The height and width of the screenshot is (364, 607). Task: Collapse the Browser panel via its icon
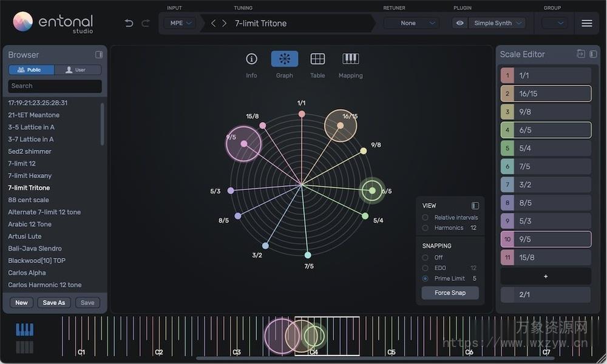[x=98, y=54]
